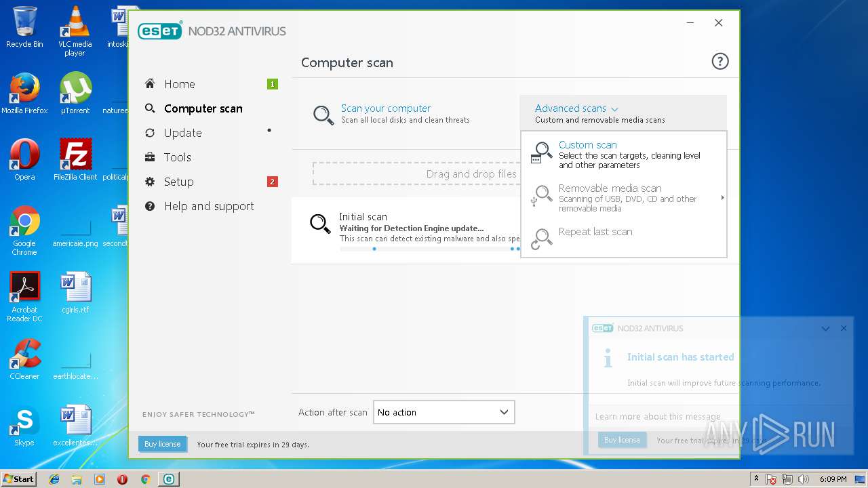Open Acrobat Reader DC desktop shortcut
Image resolution: width=868 pixels, height=488 pixels.
24,298
